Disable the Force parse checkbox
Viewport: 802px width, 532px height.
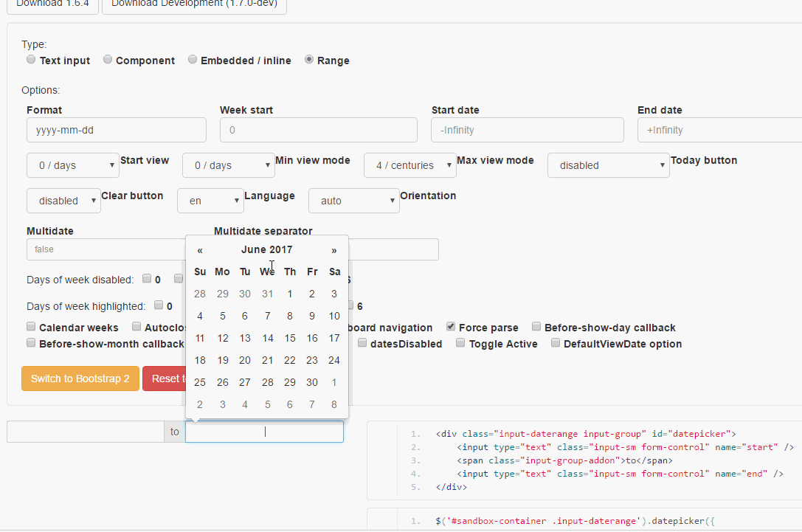[x=450, y=327]
